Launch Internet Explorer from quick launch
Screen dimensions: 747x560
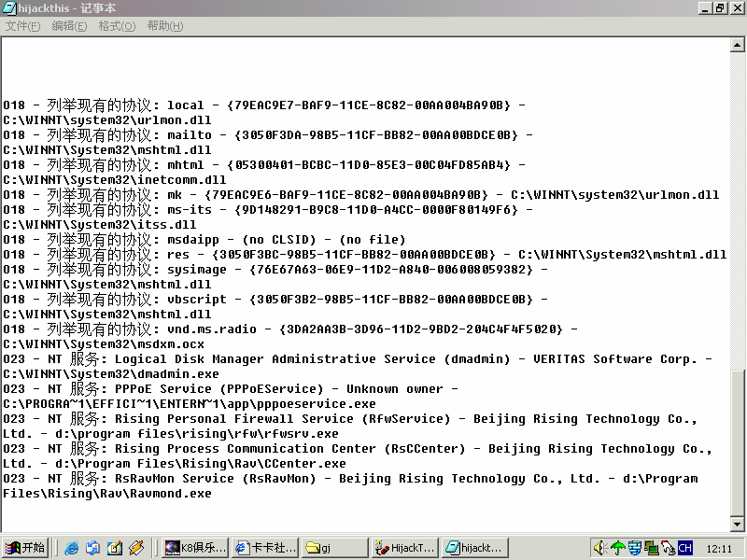coord(72,548)
